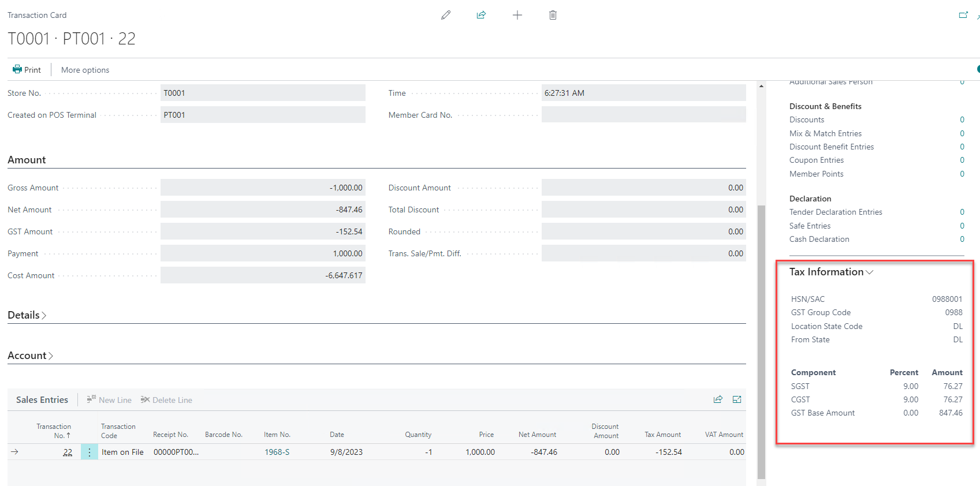Open More options menu
The height and width of the screenshot is (486, 980).
(85, 70)
